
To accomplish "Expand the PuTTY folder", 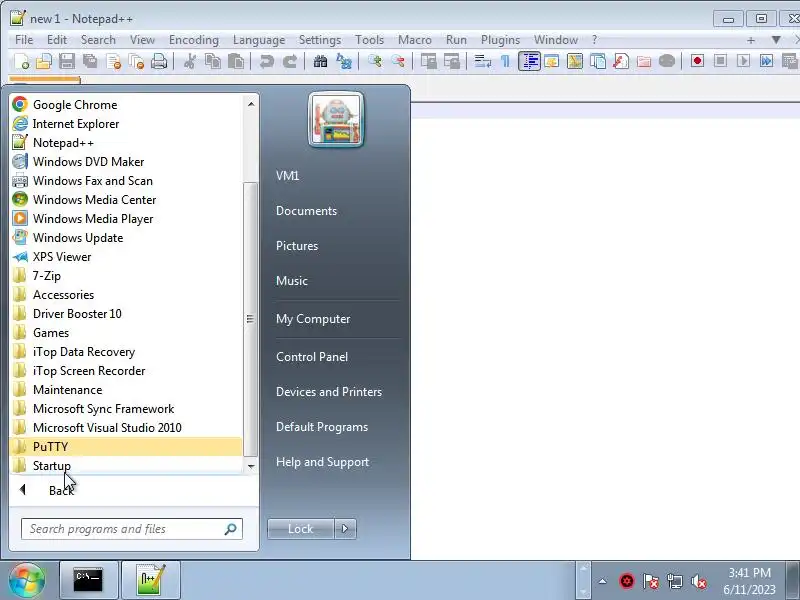I will pos(126,447).
